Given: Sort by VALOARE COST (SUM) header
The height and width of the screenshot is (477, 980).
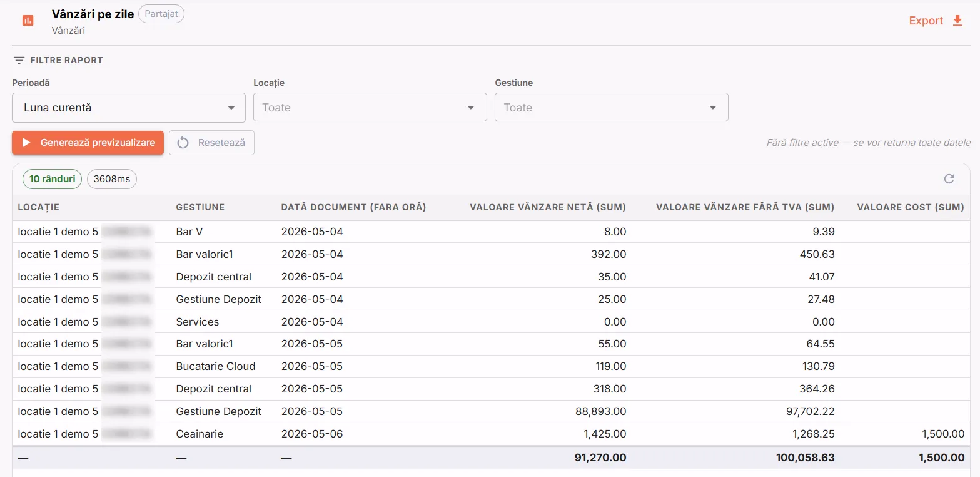Looking at the screenshot, I should tap(911, 207).
